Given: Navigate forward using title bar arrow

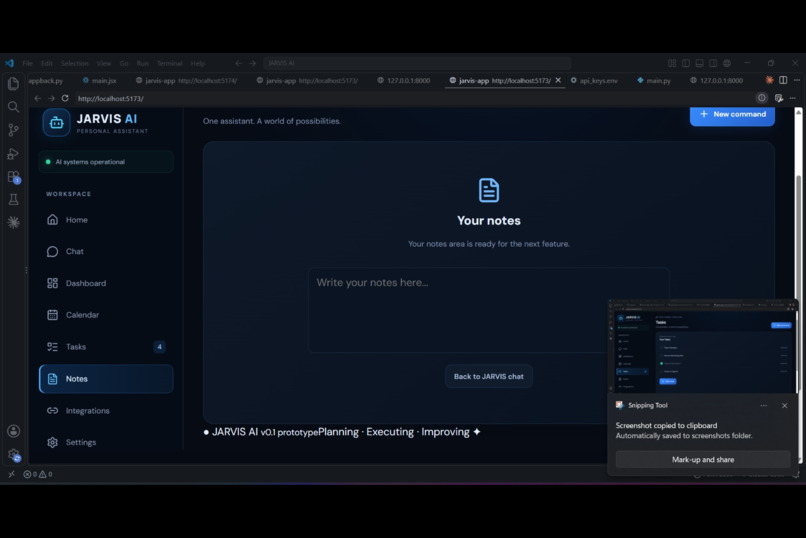Looking at the screenshot, I should (x=252, y=63).
